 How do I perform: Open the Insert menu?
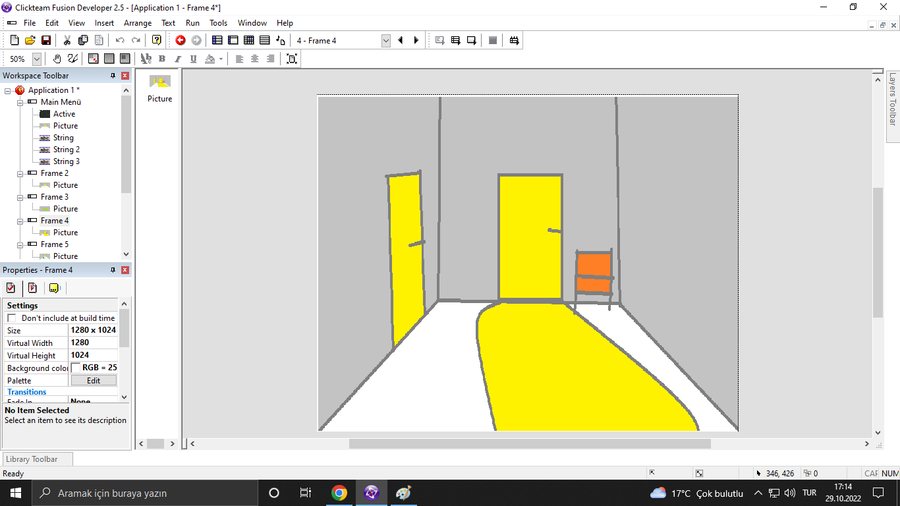coord(104,23)
